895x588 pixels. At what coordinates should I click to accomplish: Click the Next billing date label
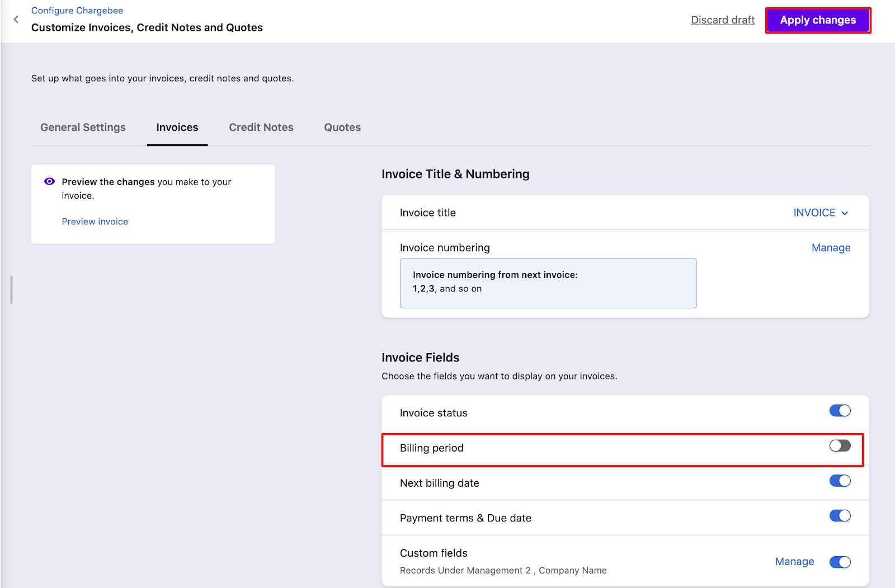(440, 483)
